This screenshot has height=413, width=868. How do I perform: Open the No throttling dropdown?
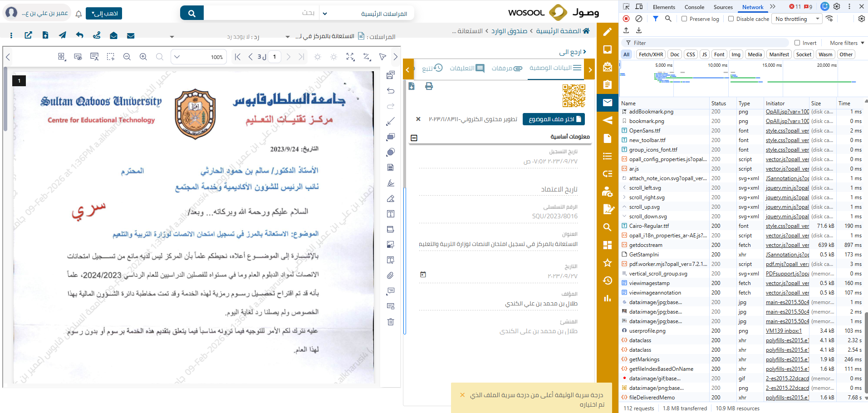[x=797, y=19]
